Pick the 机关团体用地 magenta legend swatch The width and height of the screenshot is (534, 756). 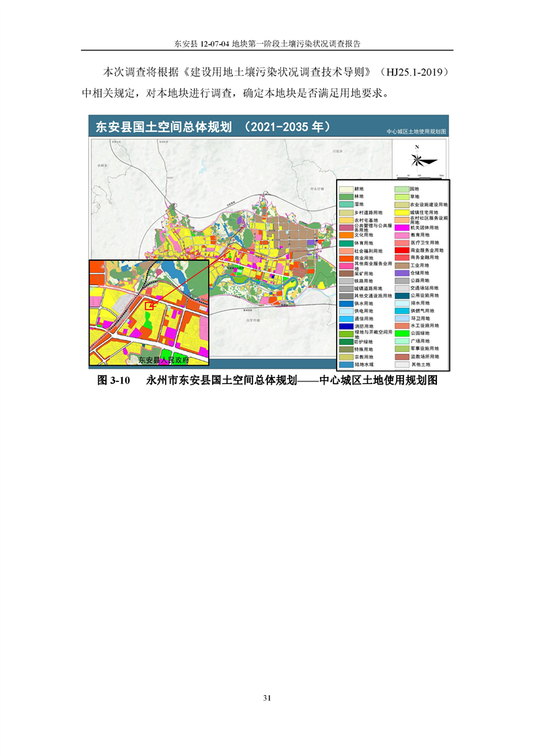(402, 227)
